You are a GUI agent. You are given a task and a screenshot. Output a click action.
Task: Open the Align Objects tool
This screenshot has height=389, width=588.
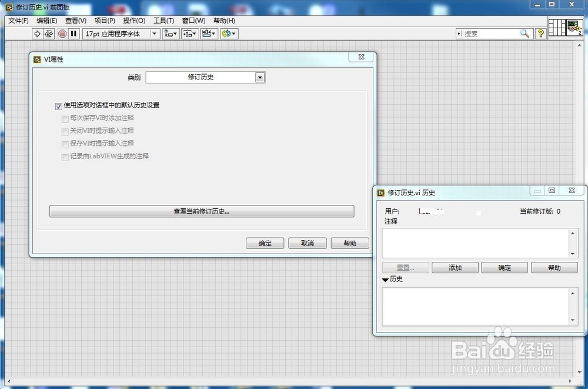170,34
